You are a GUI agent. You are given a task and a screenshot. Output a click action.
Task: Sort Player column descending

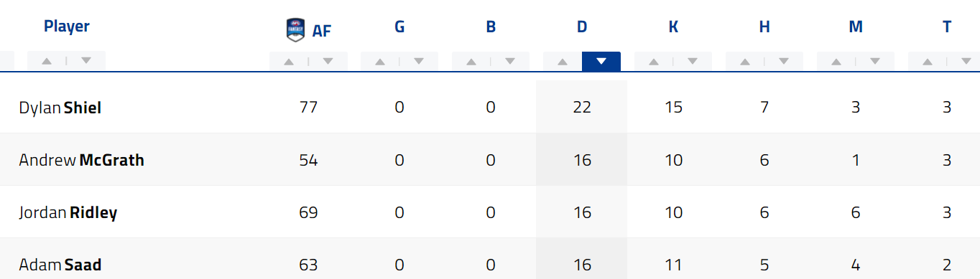[x=86, y=61]
